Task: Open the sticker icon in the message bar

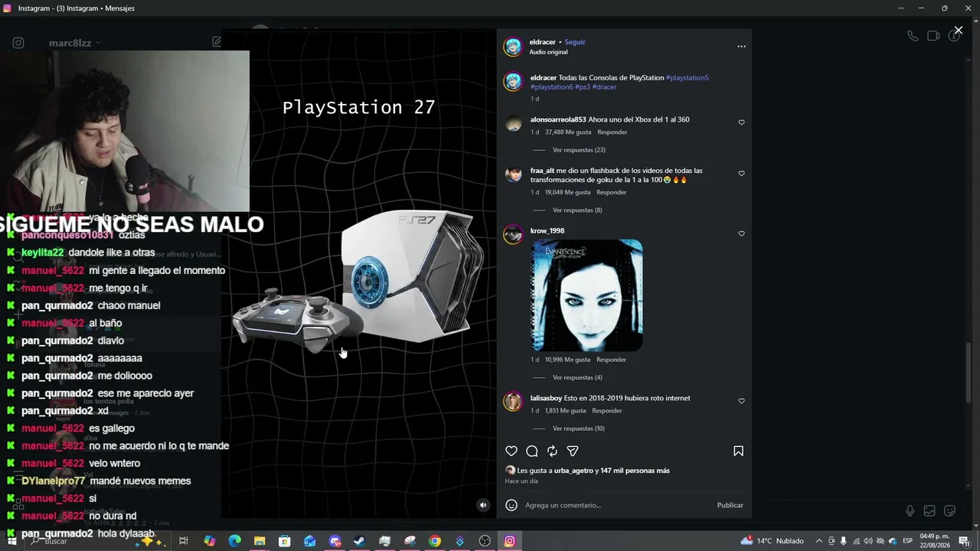Action: [950, 511]
